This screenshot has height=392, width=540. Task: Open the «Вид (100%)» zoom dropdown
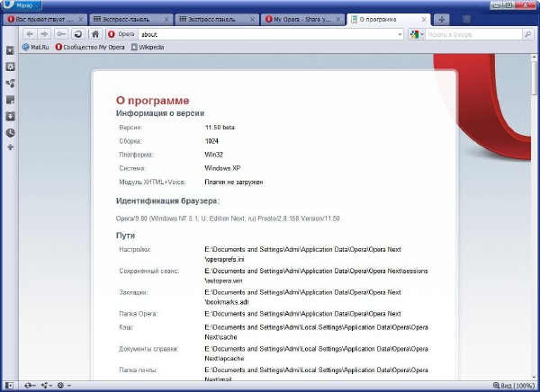point(511,385)
